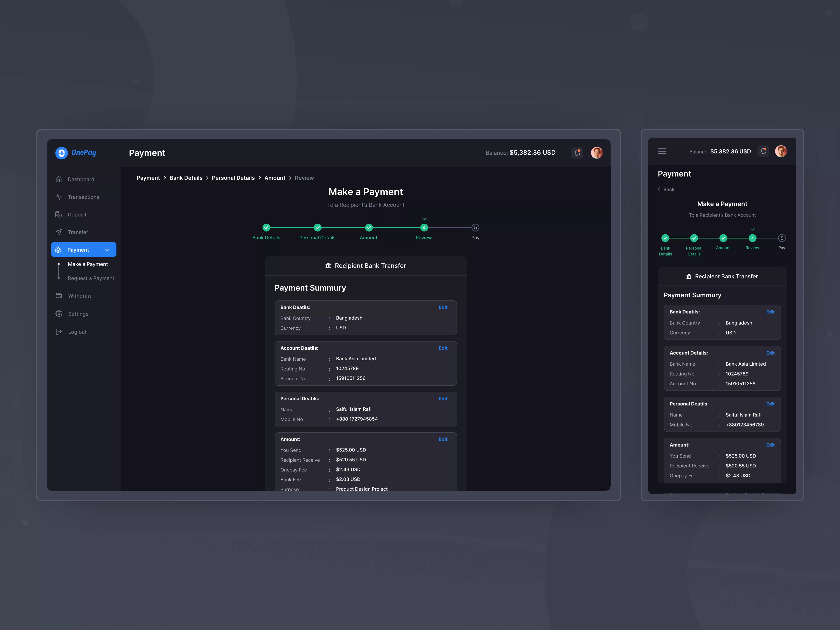Click Amount breadcrumb link

(x=275, y=178)
